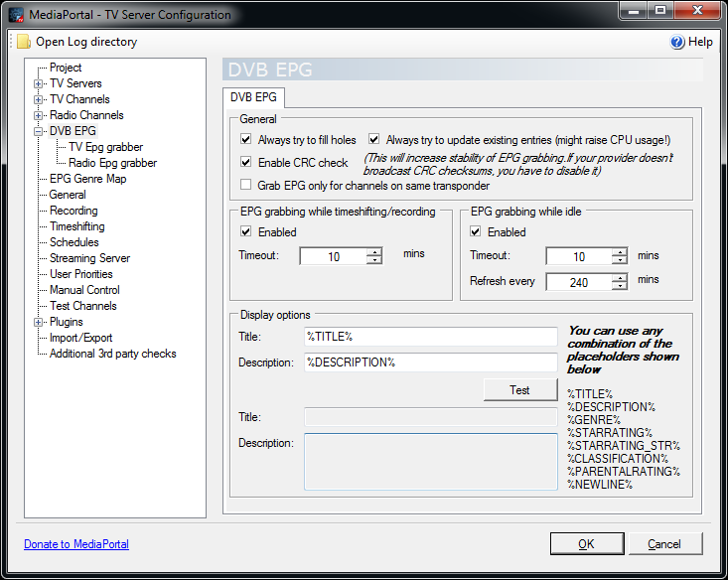728x580 pixels.
Task: Maximize the TV Server Configuration window
Action: pyautogui.click(x=660, y=10)
